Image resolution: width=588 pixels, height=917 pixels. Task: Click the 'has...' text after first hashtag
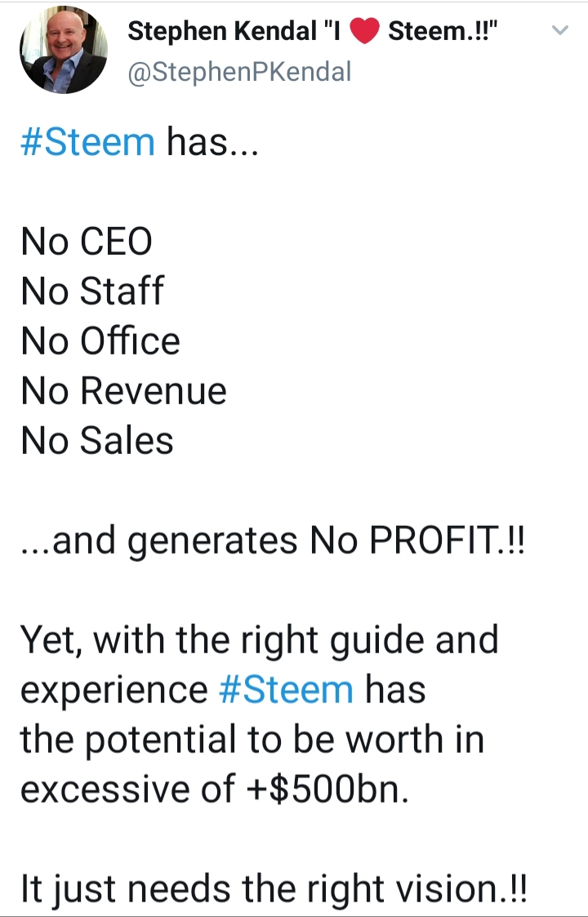[212, 141]
